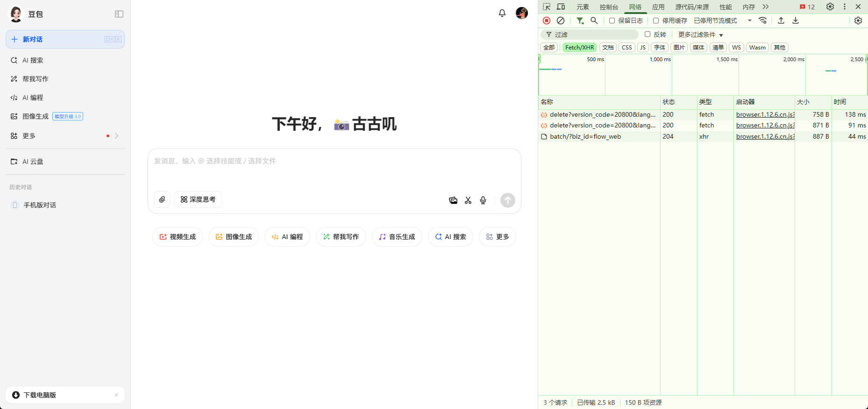The height and width of the screenshot is (409, 868).
Task: Open the 更多 shortcut chip
Action: coord(498,237)
